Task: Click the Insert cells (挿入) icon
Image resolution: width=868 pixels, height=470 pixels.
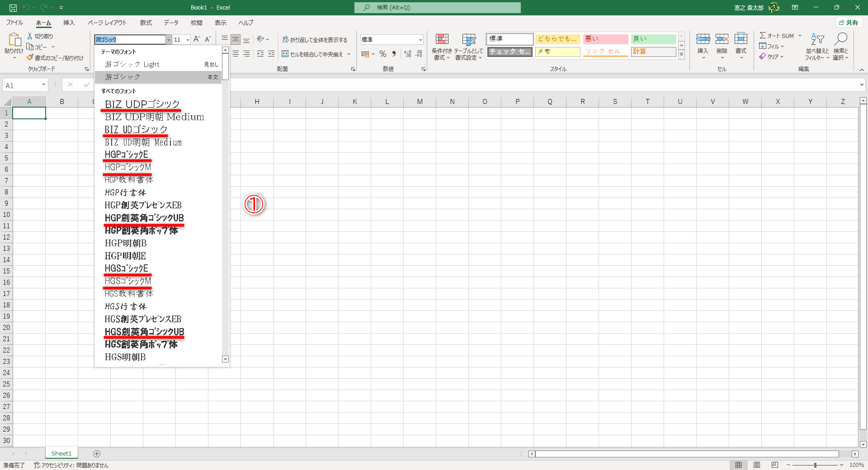Action: pyautogui.click(x=703, y=39)
